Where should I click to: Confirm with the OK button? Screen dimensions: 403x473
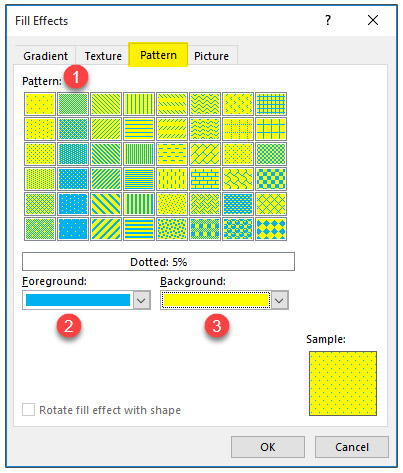(268, 447)
